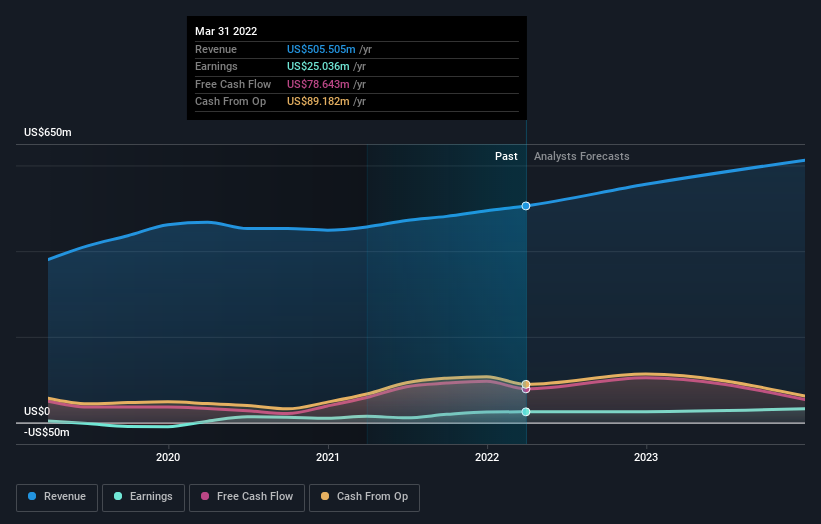The image size is (821, 524).
Task: Click the Cash From Op tooltip label
Action: 230,102
